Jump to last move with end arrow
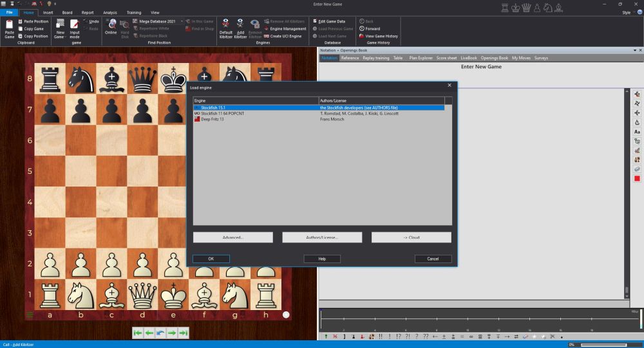 [x=183, y=333]
